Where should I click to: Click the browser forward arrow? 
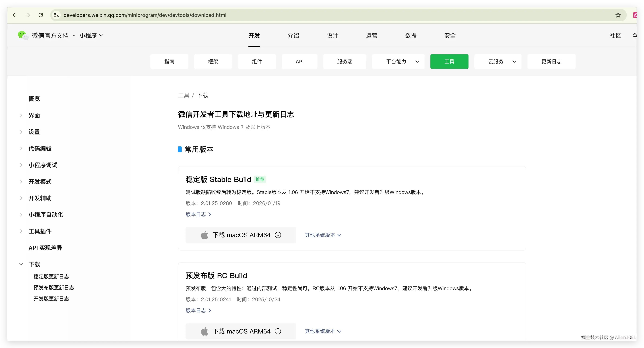28,15
